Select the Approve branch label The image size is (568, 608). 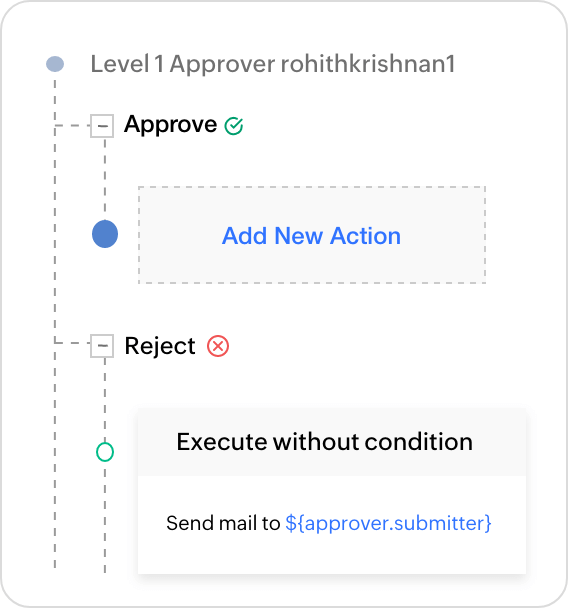(x=171, y=125)
